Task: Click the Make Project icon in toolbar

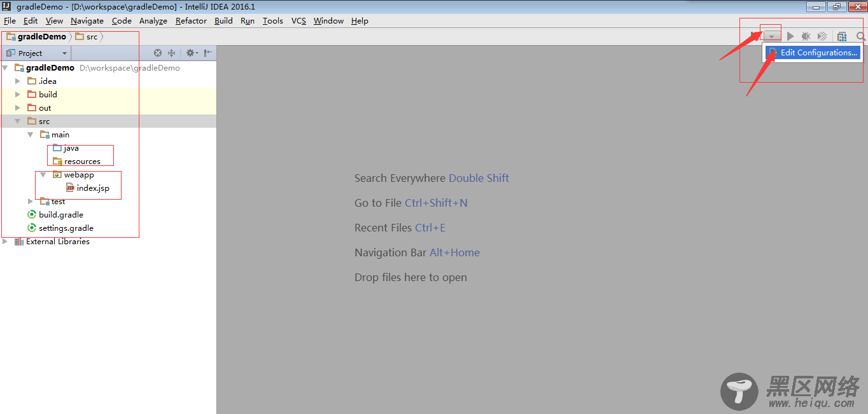Action: tap(755, 36)
